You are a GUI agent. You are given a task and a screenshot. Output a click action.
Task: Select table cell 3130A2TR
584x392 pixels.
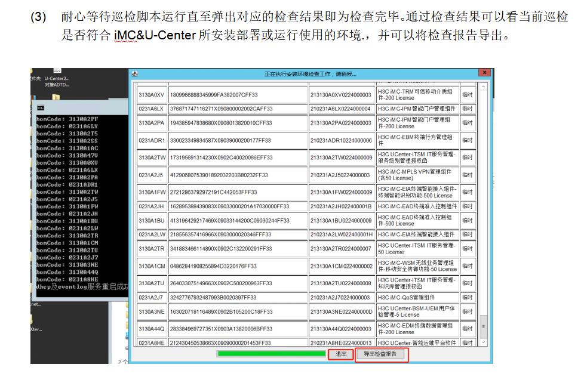[152, 248]
